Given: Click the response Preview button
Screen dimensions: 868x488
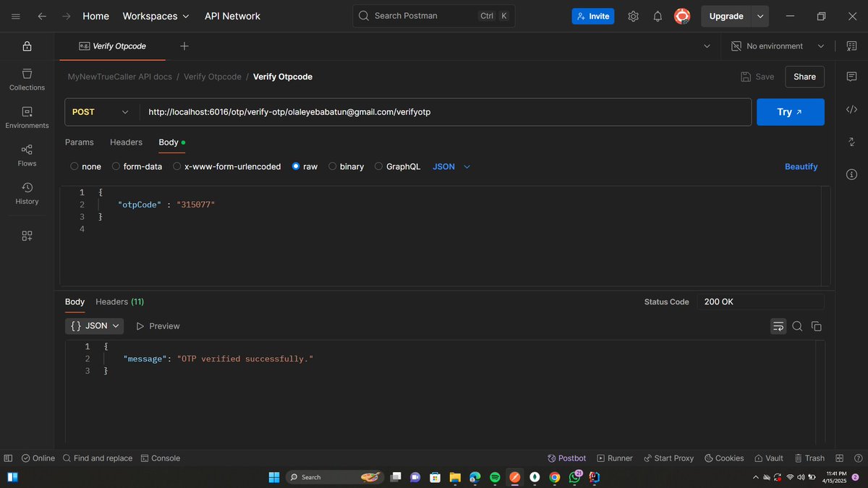Looking at the screenshot, I should pyautogui.click(x=158, y=326).
